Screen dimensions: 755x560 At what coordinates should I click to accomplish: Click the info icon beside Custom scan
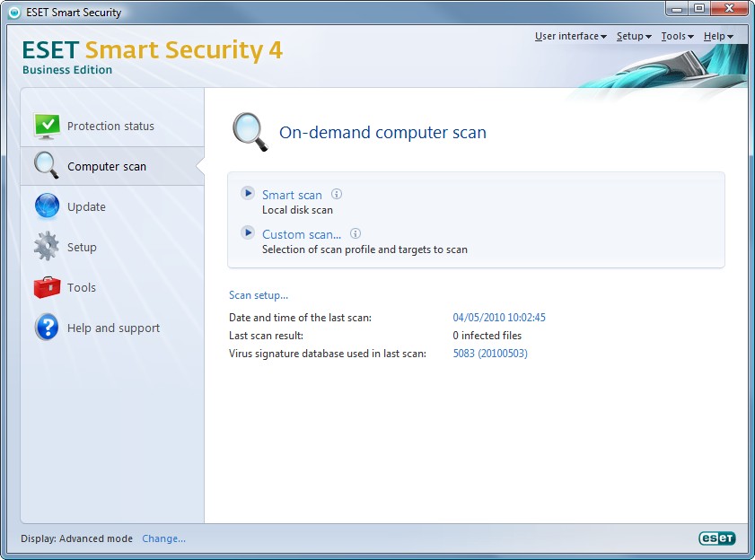pyautogui.click(x=356, y=233)
